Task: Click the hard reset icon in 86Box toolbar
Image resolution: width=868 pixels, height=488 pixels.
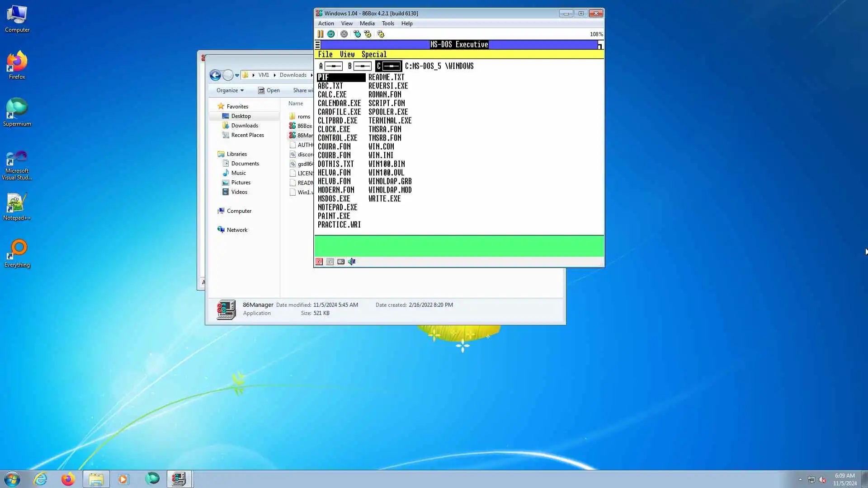Action: click(331, 34)
